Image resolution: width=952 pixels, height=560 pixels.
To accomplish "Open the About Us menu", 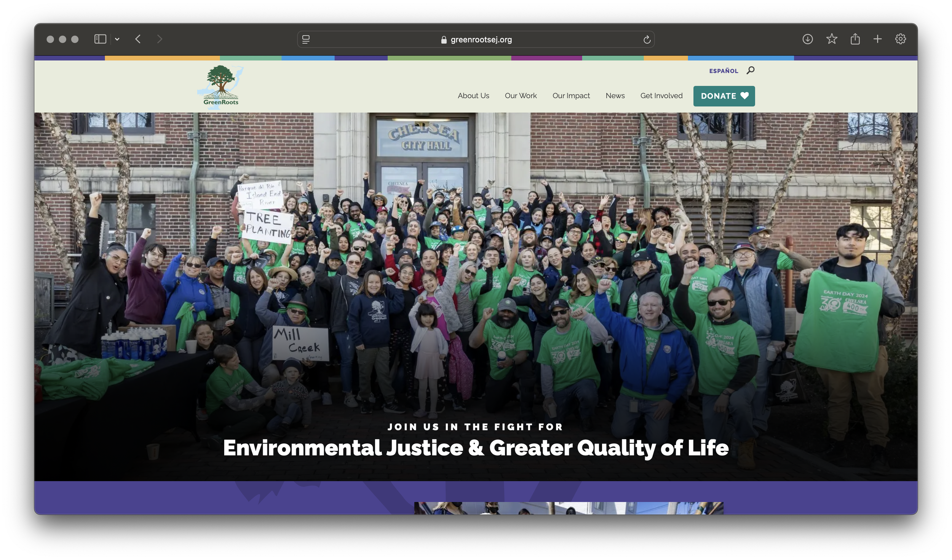I will coord(473,96).
